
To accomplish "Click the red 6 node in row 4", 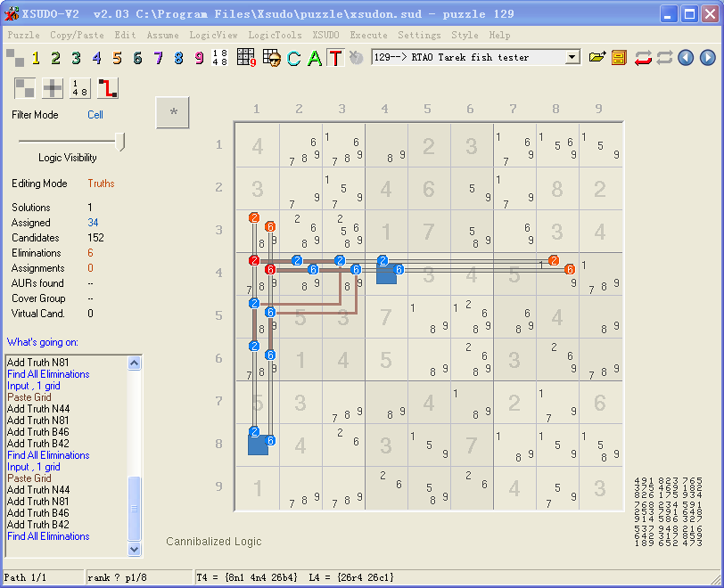I will pyautogui.click(x=270, y=270).
